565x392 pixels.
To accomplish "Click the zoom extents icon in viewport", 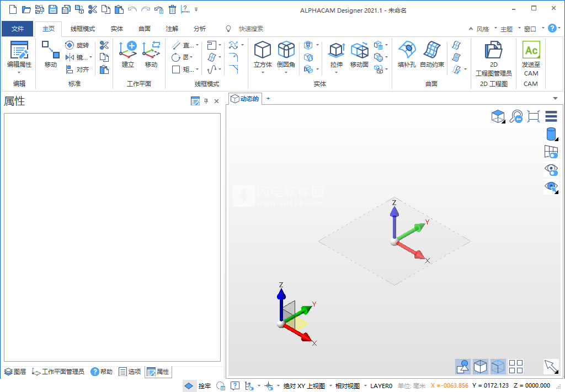I will (x=534, y=116).
